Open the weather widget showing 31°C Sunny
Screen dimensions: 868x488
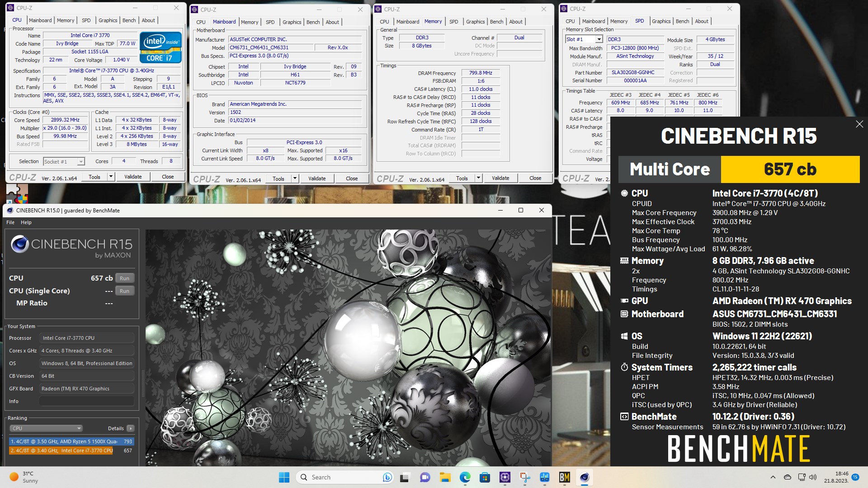pyautogui.click(x=24, y=477)
